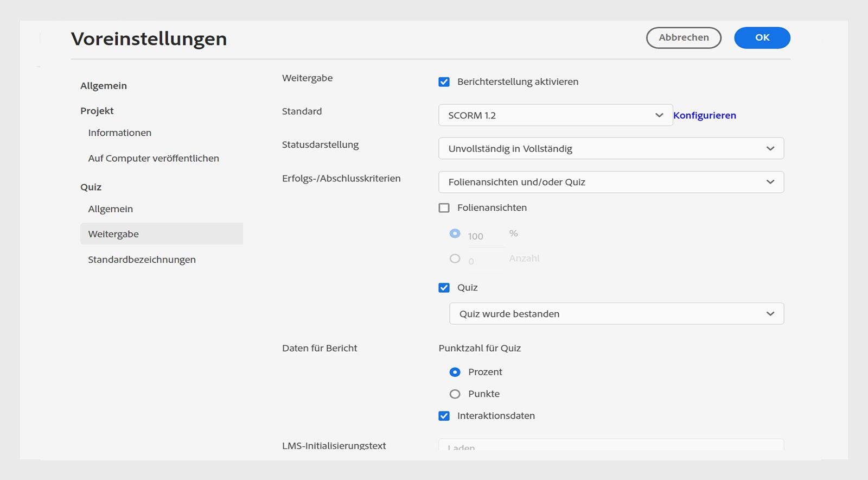Viewport: 868px width, 480px height.
Task: Toggle the Quiz checkbox
Action: point(444,288)
